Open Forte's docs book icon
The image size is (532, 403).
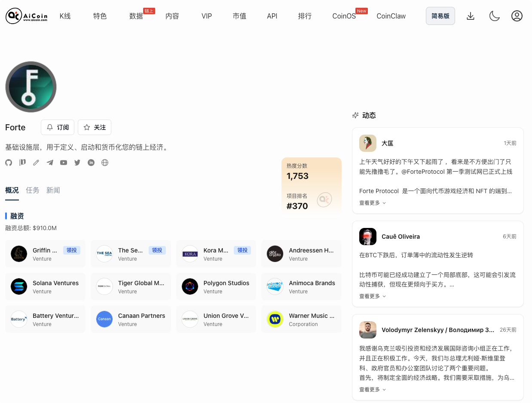tap(22, 163)
